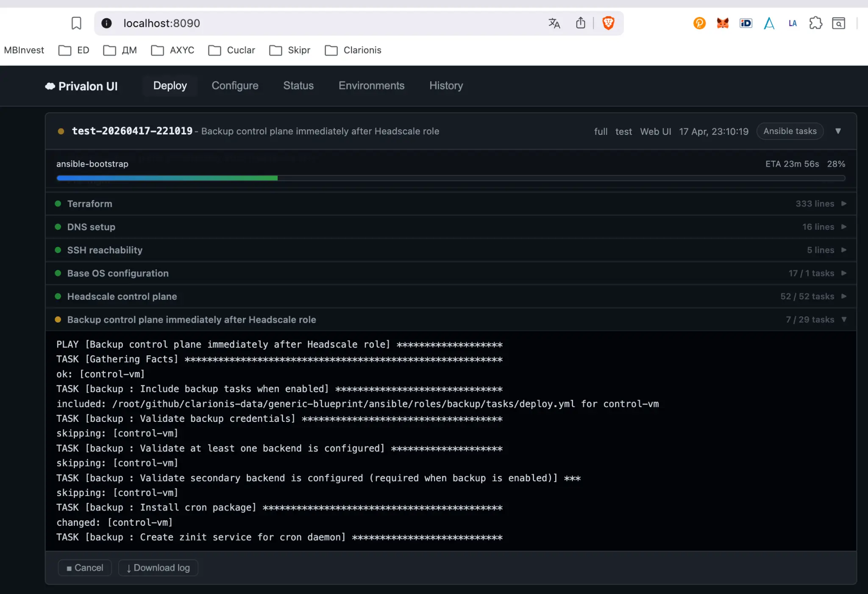Click the bookmark icon left of address bar
868x594 pixels.
(x=76, y=23)
